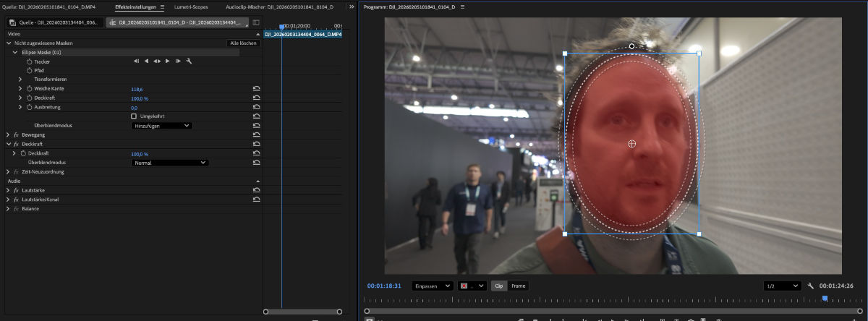
Task: Open 1/2 playback resolution dropdown
Action: click(x=782, y=286)
